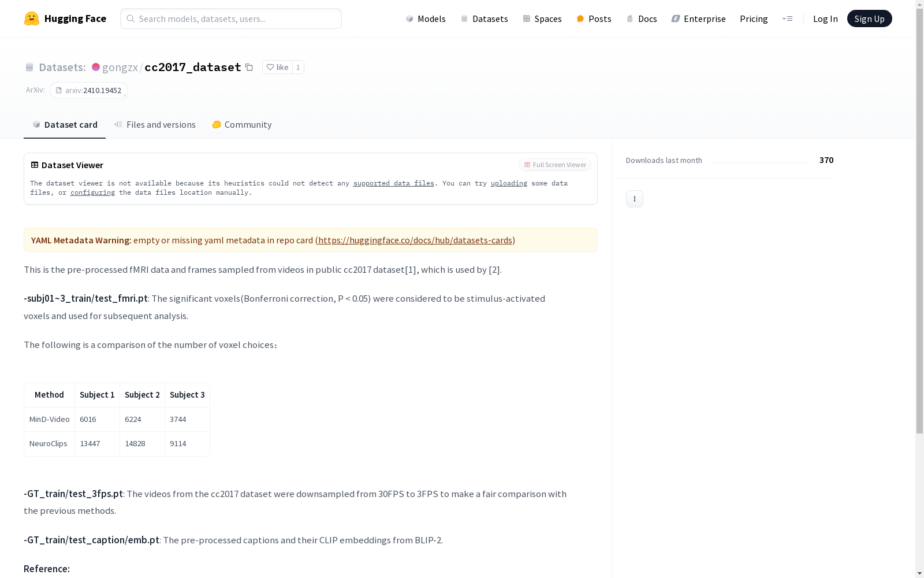The width and height of the screenshot is (924, 578).
Task: Follow the uploading link
Action: tap(509, 183)
